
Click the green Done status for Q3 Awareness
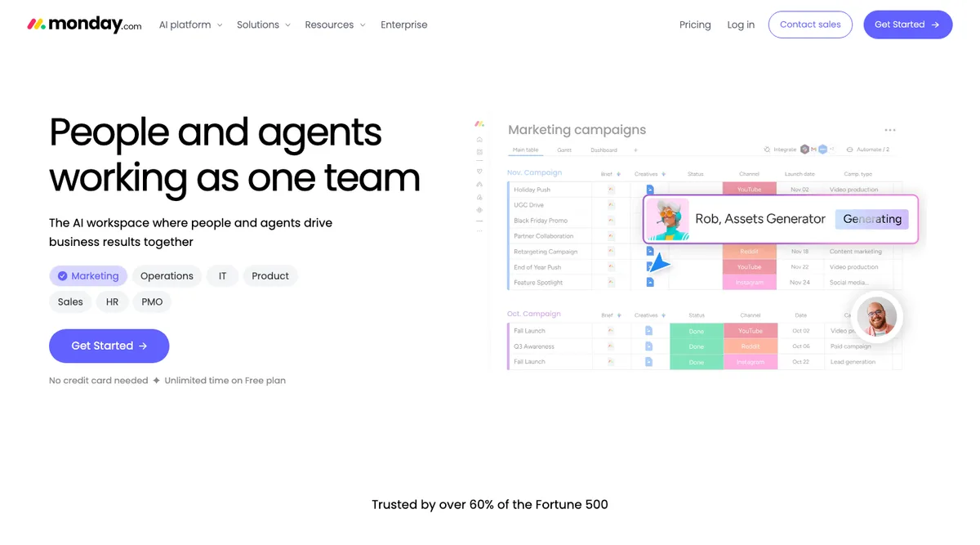tap(697, 346)
